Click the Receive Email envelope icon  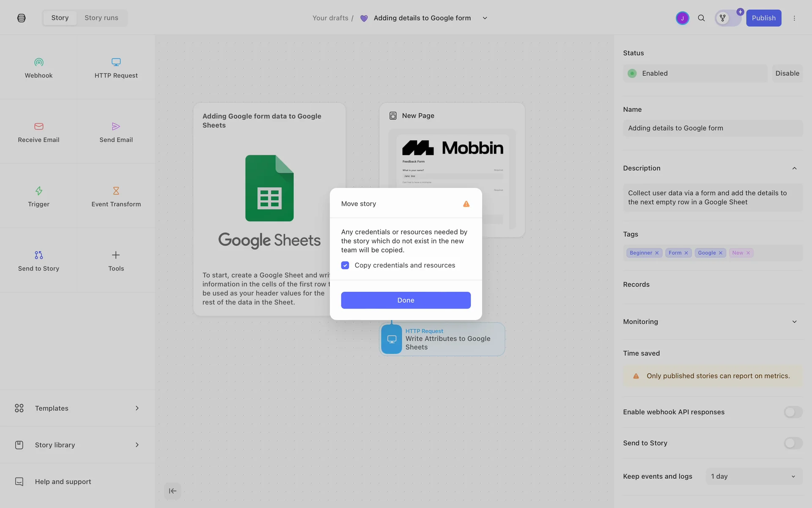(x=38, y=127)
